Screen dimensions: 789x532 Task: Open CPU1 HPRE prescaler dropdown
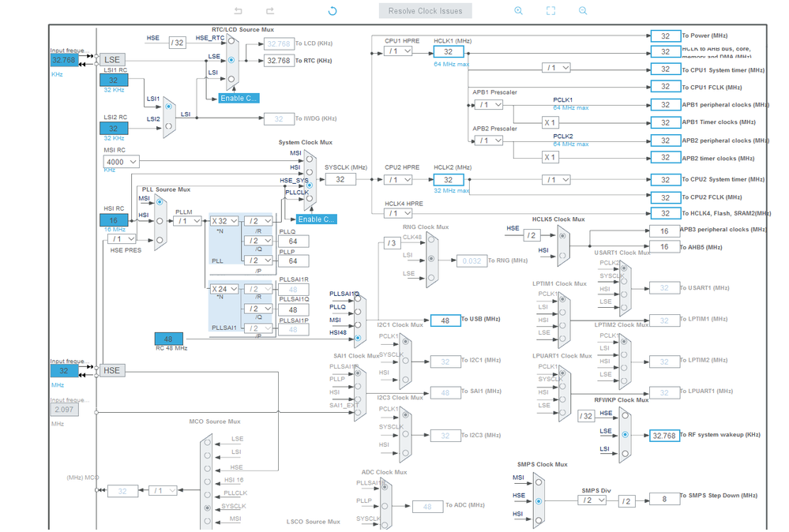coord(398,51)
